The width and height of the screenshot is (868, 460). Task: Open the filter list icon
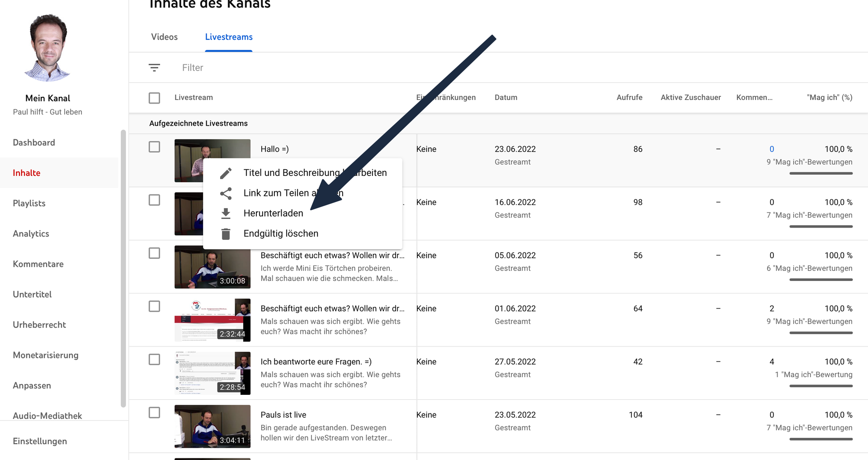[154, 68]
